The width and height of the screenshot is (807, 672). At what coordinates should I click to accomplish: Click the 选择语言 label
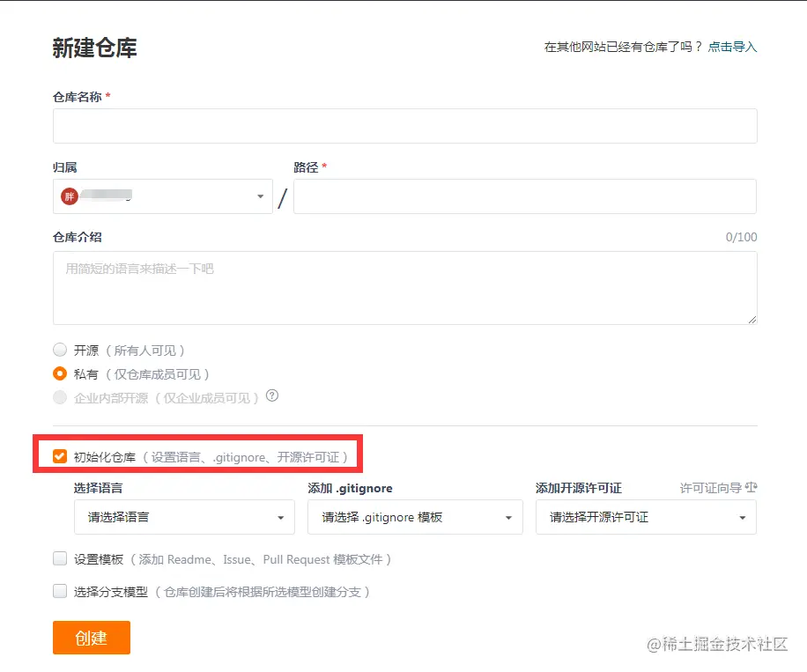[99, 488]
